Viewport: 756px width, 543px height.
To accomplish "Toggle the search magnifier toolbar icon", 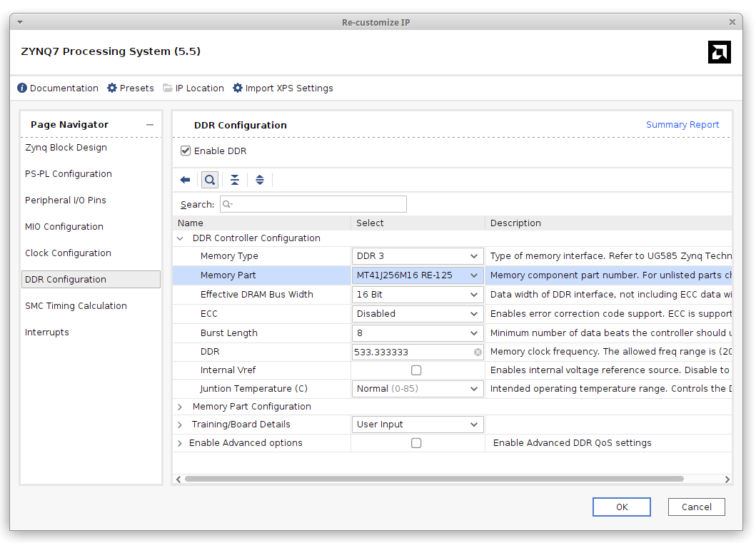I will coord(210,180).
